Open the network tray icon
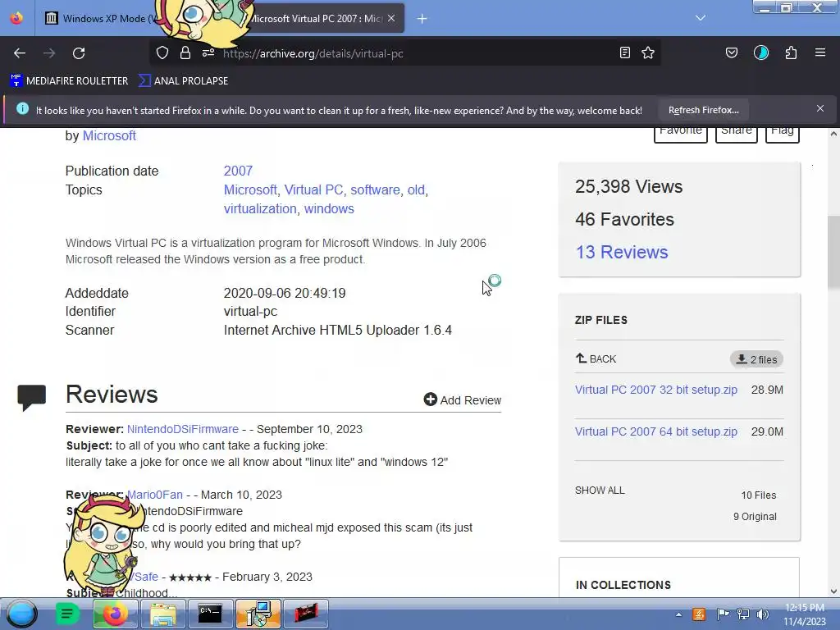 tap(743, 614)
